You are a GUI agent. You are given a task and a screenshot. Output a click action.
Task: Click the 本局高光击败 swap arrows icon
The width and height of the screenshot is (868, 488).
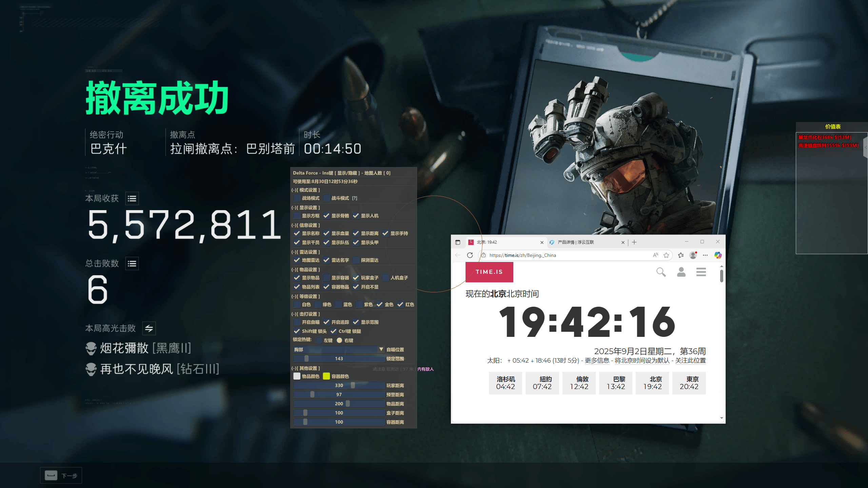coord(149,328)
